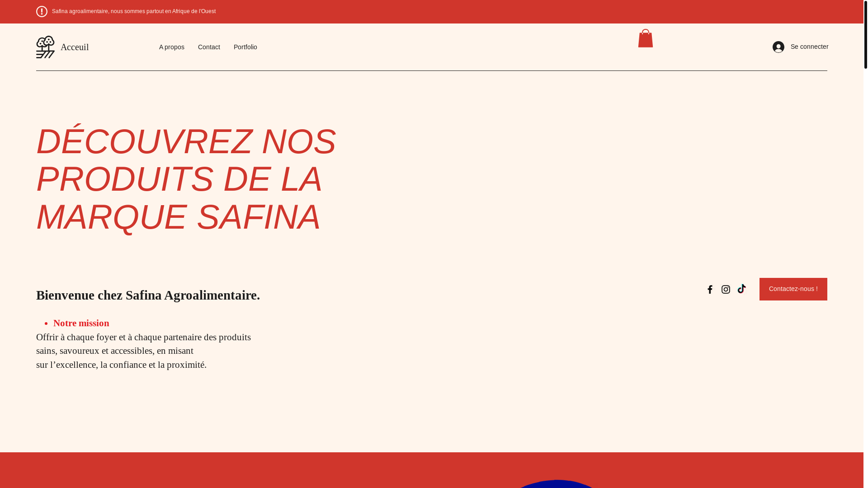This screenshot has height=488, width=868.
Task: Open the shopping bag cart icon
Action: click(646, 38)
